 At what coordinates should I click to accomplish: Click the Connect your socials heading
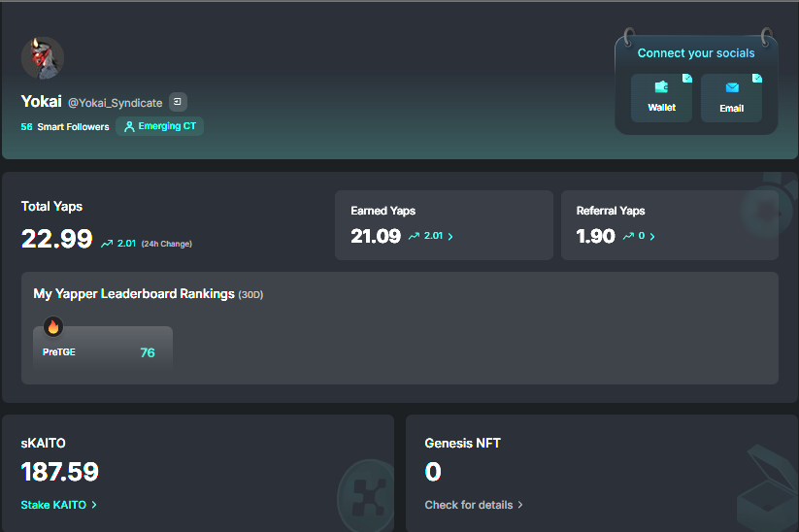pos(696,53)
